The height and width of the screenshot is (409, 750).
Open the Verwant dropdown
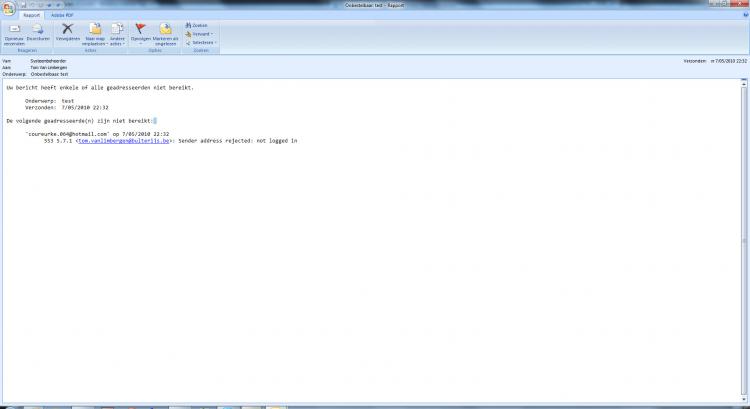199,34
